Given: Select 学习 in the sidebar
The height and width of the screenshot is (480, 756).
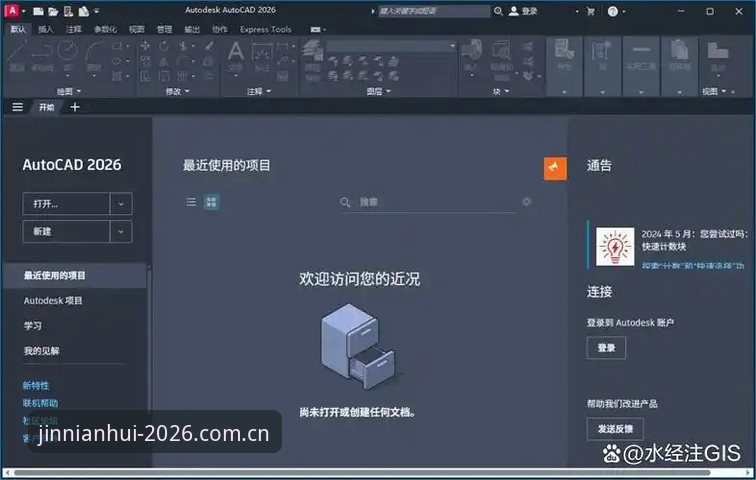Looking at the screenshot, I should (x=33, y=326).
